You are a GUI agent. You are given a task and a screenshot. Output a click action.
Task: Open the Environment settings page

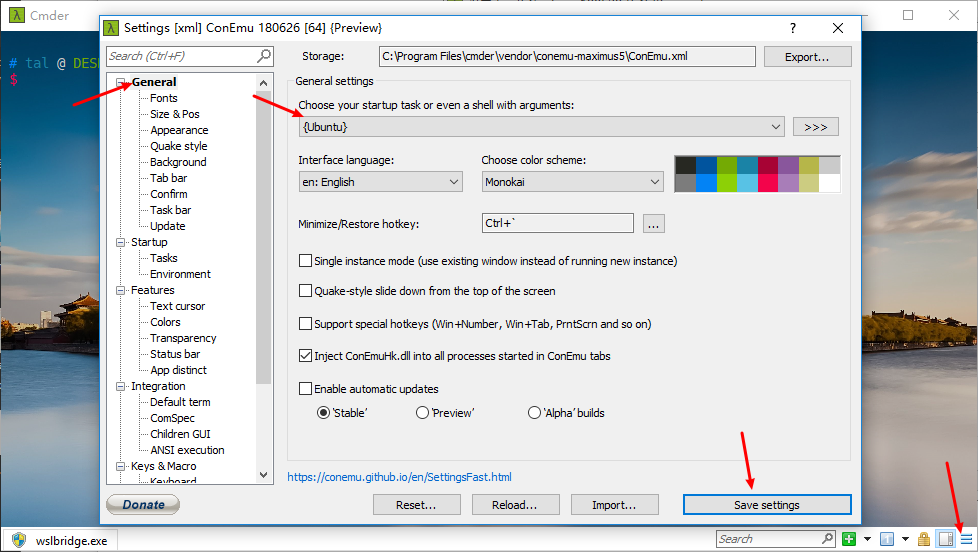point(180,274)
